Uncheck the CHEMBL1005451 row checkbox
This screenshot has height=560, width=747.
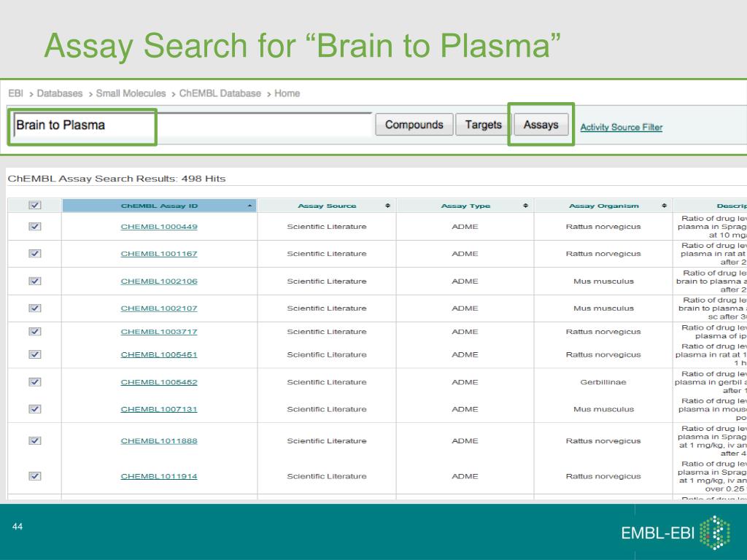pos(35,354)
